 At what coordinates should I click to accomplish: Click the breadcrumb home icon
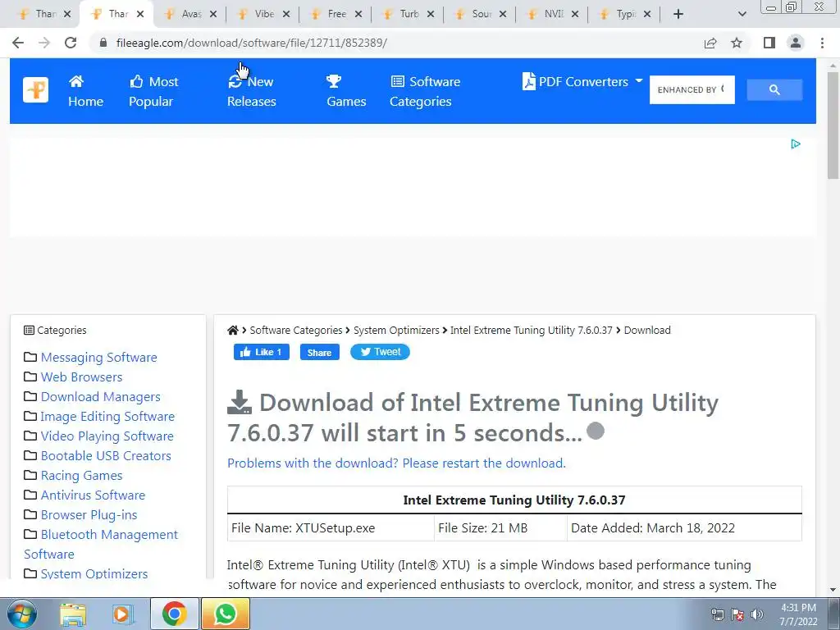coord(232,331)
